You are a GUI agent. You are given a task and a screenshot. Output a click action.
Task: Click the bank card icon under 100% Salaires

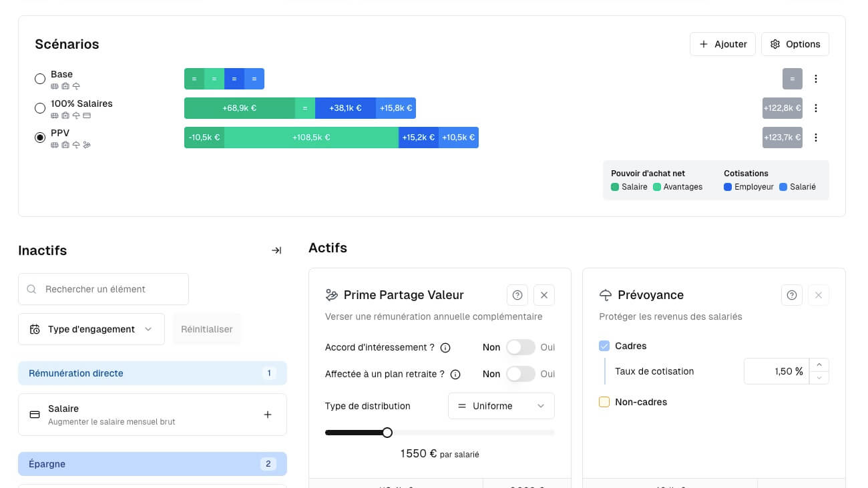click(x=87, y=115)
